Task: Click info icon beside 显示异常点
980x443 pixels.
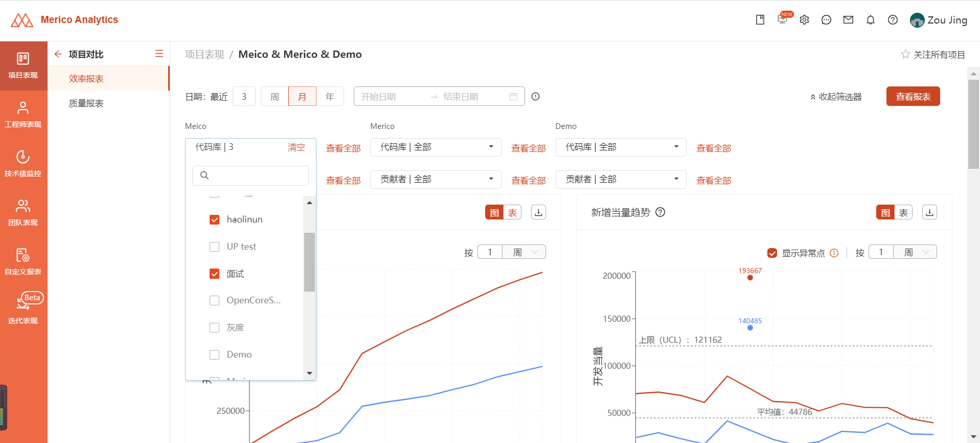Action: pos(834,253)
